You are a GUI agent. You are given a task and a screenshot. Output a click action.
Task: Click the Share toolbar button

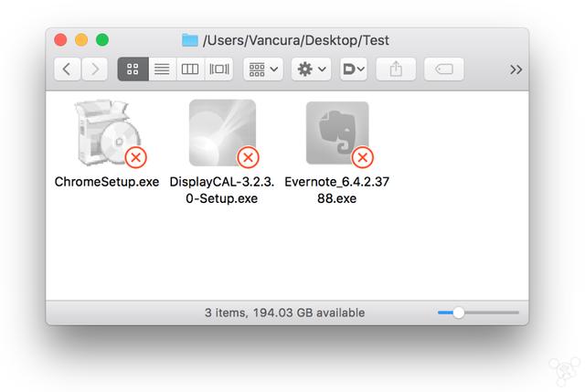(x=396, y=69)
